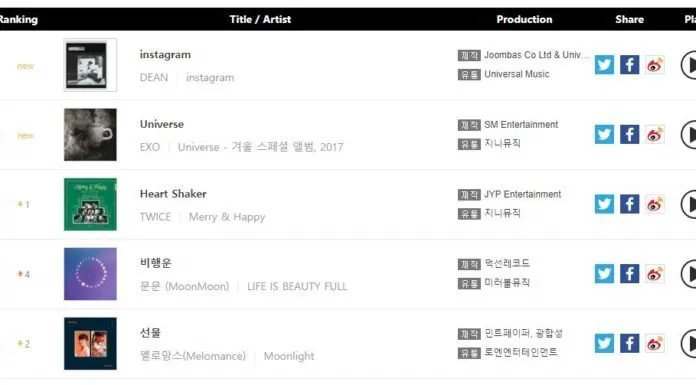
Task: Open the Moonlight album cover thumbnail
Action: [x=90, y=343]
